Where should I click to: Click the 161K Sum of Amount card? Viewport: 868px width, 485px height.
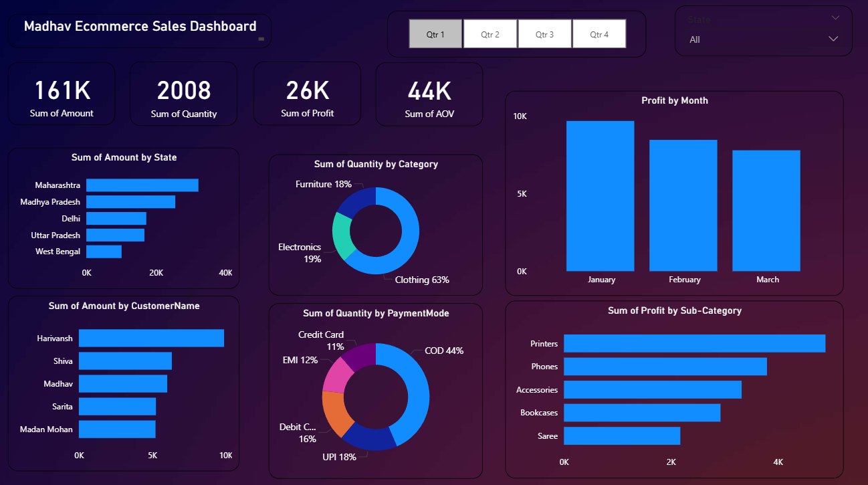pyautogui.click(x=62, y=94)
